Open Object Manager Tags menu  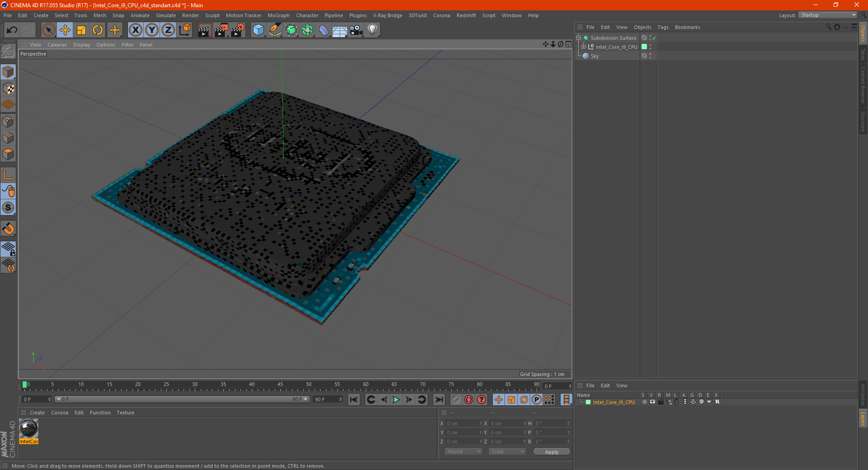pos(663,27)
